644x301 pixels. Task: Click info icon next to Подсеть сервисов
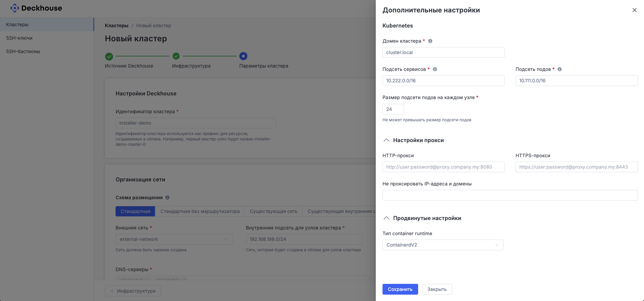pyautogui.click(x=435, y=69)
